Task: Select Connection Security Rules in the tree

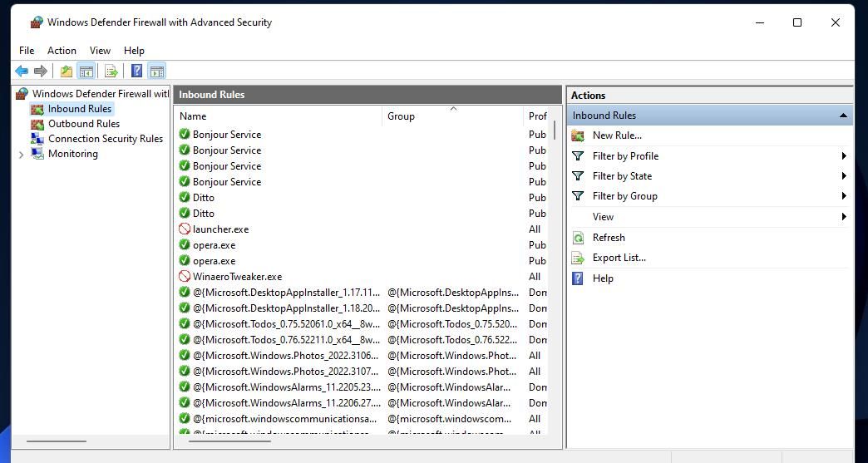Action: [106, 139]
